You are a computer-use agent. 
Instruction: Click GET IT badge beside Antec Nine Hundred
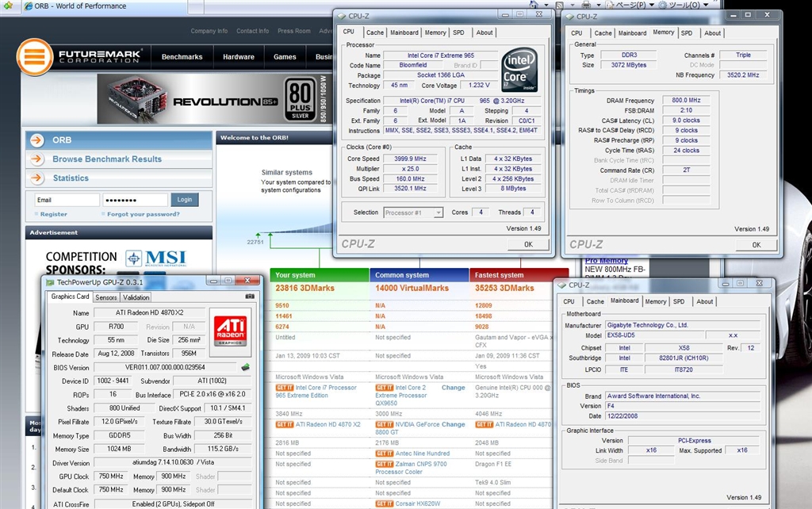click(x=385, y=453)
